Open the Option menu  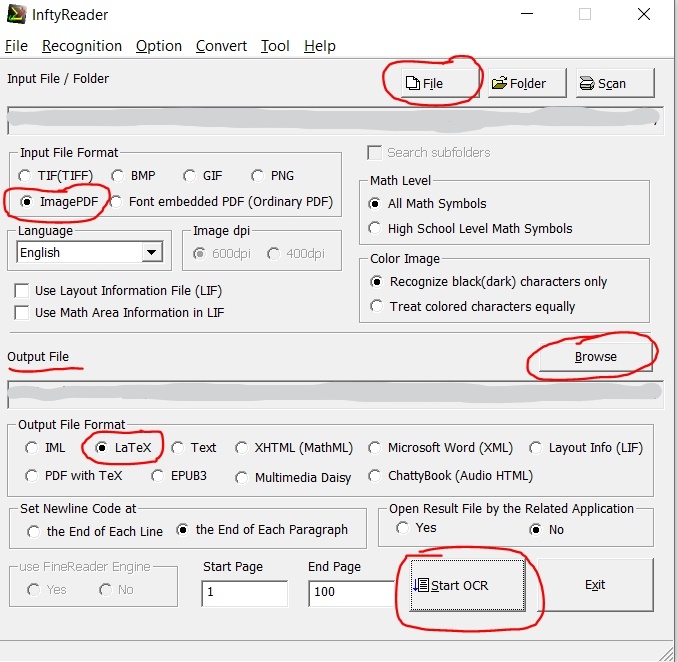[x=159, y=46]
